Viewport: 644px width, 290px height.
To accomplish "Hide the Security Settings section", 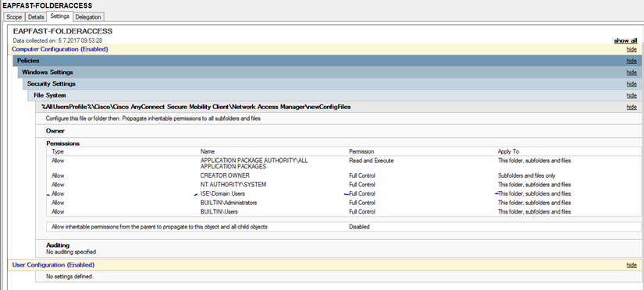I will click(x=632, y=83).
